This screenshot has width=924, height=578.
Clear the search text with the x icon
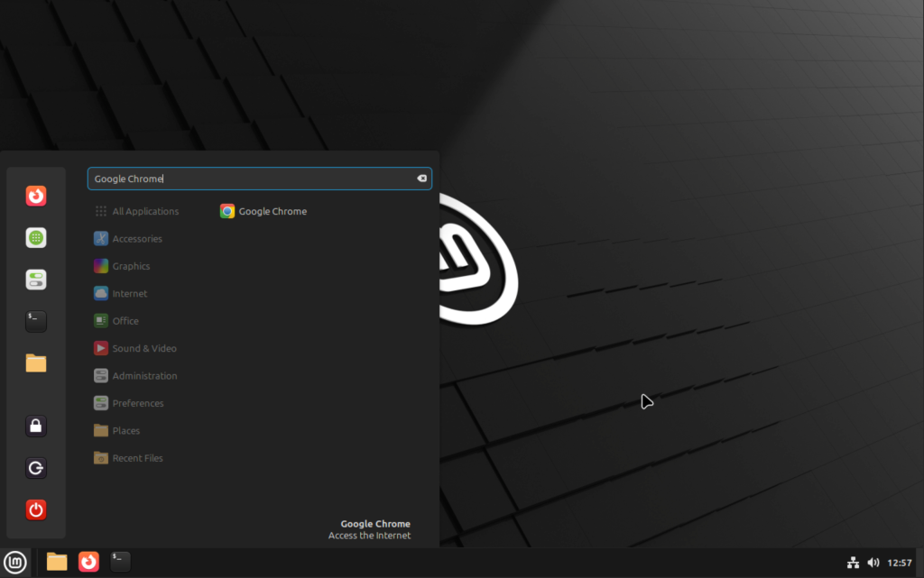tap(421, 179)
